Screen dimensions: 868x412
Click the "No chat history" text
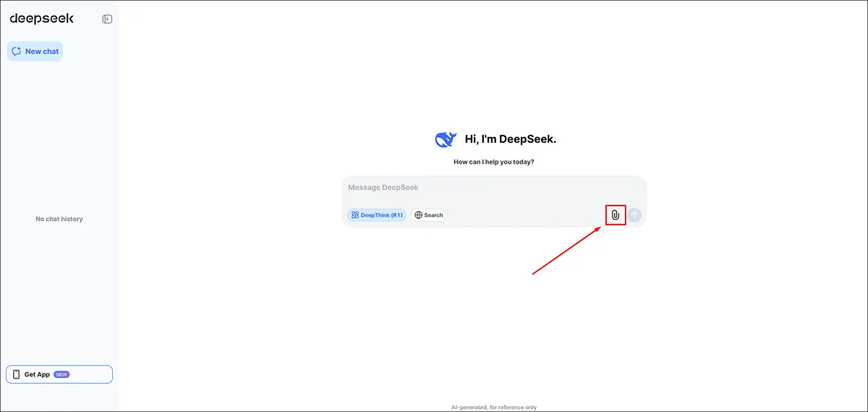59,219
